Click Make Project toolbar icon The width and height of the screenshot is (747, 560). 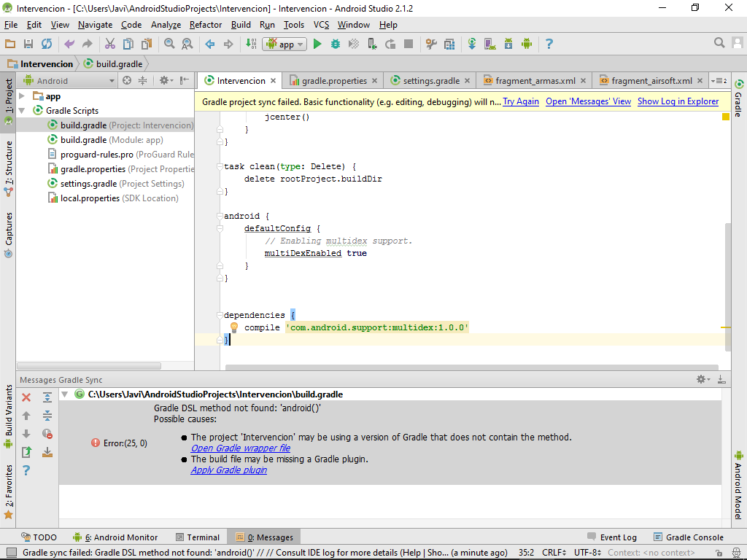(251, 44)
